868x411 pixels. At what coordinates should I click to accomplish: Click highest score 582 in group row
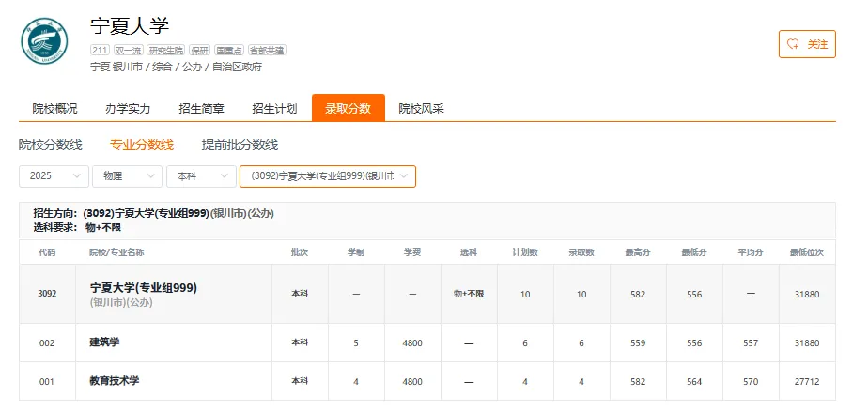click(638, 295)
